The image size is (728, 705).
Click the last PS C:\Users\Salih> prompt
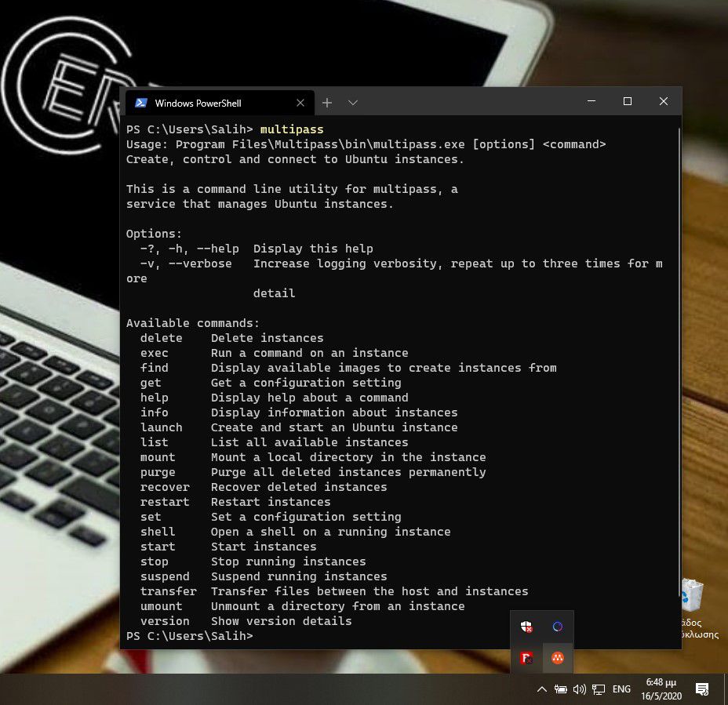click(189, 636)
